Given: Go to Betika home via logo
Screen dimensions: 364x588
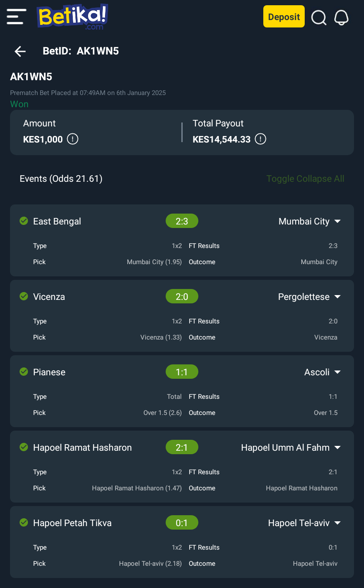Looking at the screenshot, I should 72,17.
